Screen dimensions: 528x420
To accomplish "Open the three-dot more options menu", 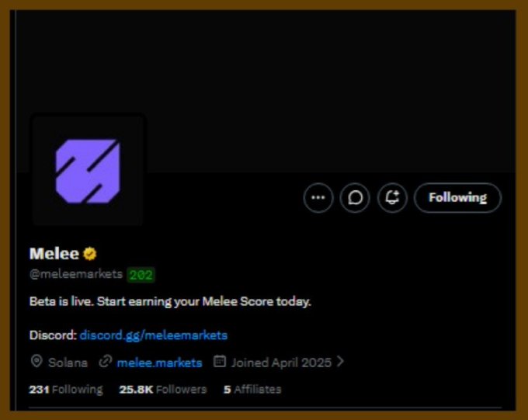I will click(x=318, y=198).
